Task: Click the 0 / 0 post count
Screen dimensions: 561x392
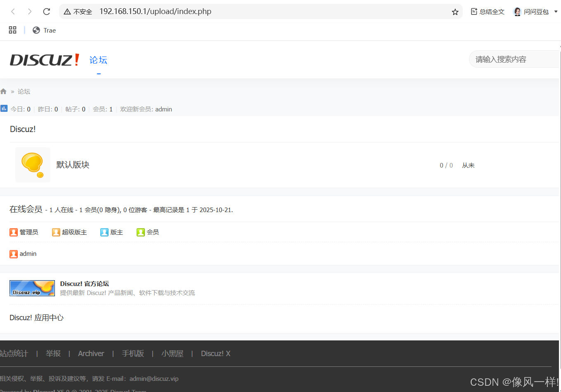Action: coord(446,165)
